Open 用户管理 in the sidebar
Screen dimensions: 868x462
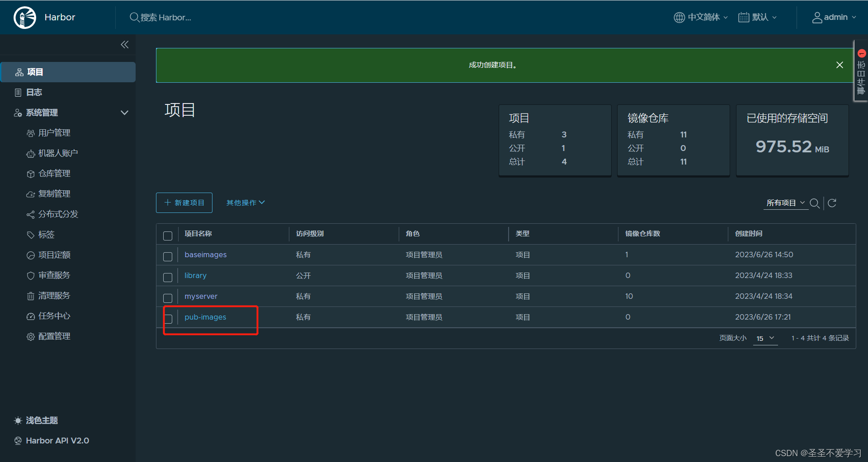click(54, 133)
